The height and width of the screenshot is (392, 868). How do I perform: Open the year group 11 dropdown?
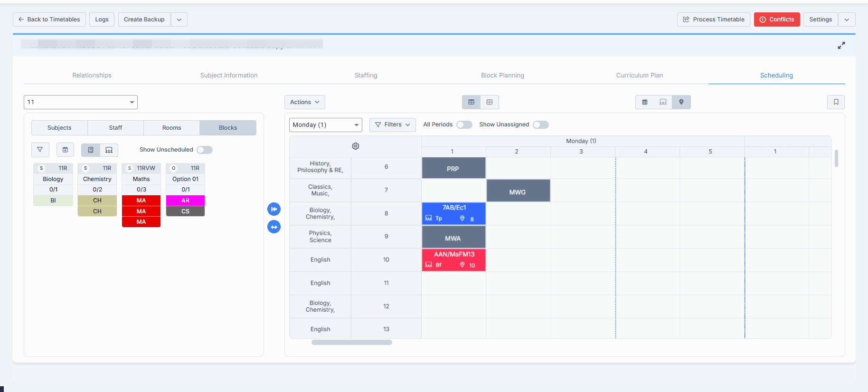[x=81, y=102]
